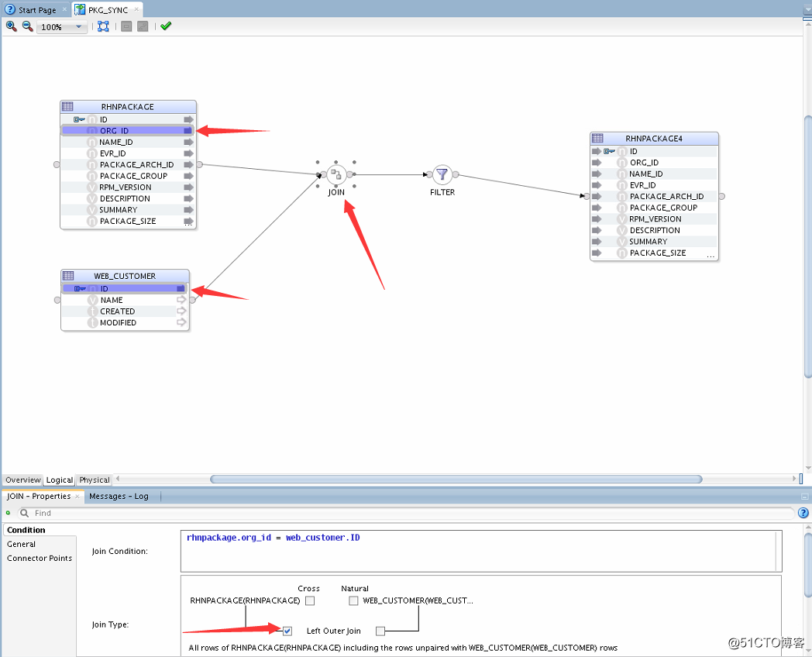Viewport: 812px width, 657px height.
Task: Click the output arrow of RHNPACKAGE ID
Action: point(188,119)
